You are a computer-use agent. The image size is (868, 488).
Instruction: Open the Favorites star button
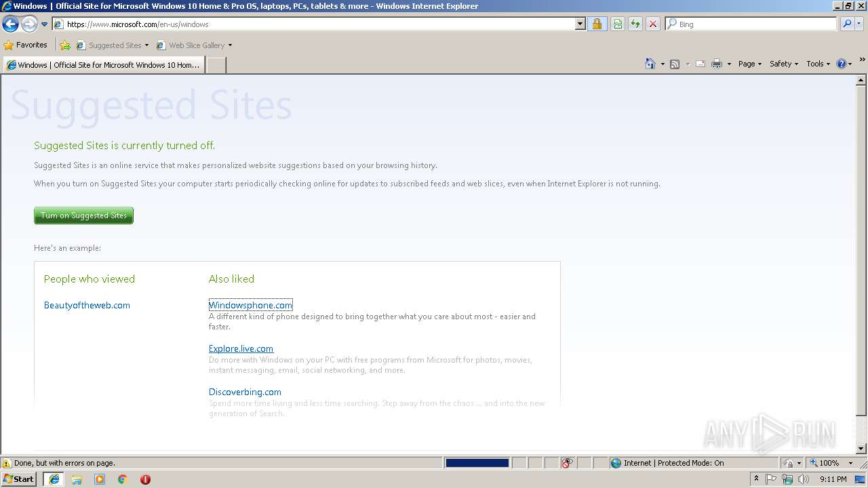26,45
